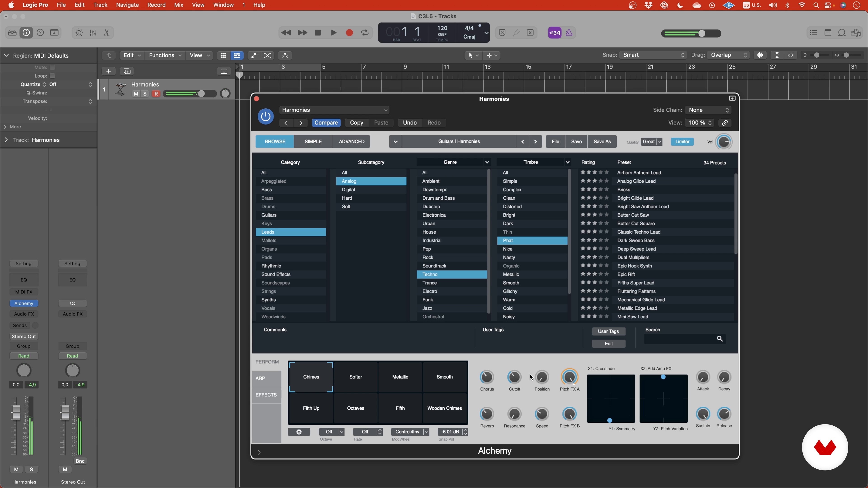Click the Rewind transport button
The height and width of the screenshot is (488, 868).
pos(286,33)
